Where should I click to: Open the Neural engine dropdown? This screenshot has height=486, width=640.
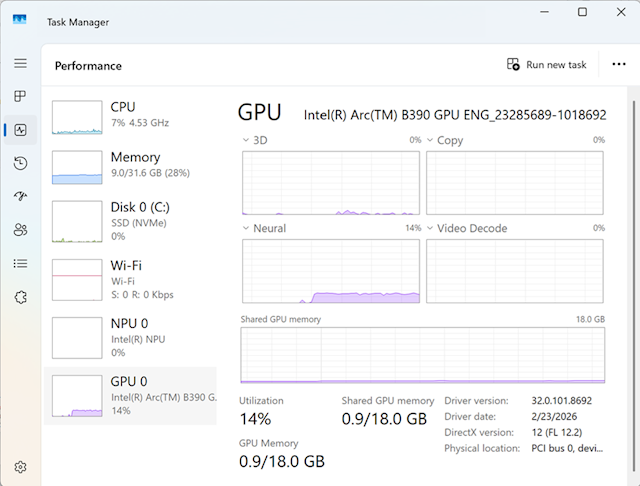point(246,228)
